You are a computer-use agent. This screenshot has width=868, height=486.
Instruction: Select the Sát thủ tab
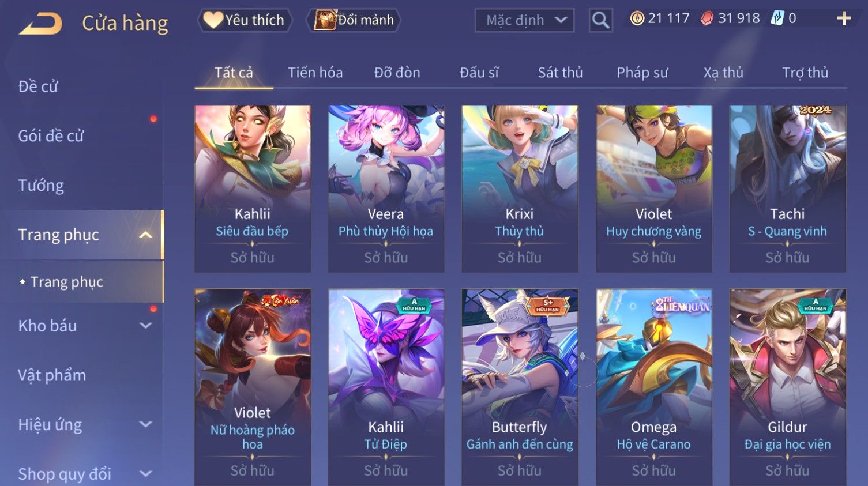(560, 73)
